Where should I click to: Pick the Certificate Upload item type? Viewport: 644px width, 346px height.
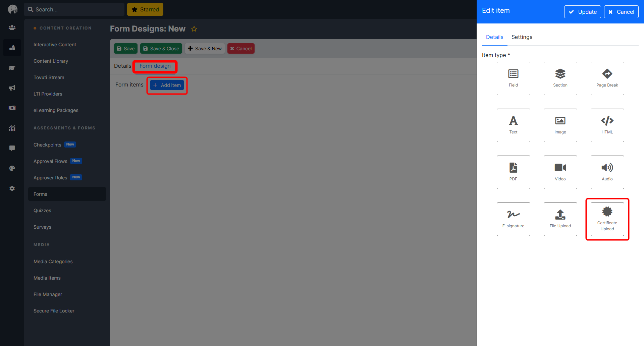pyautogui.click(x=607, y=219)
